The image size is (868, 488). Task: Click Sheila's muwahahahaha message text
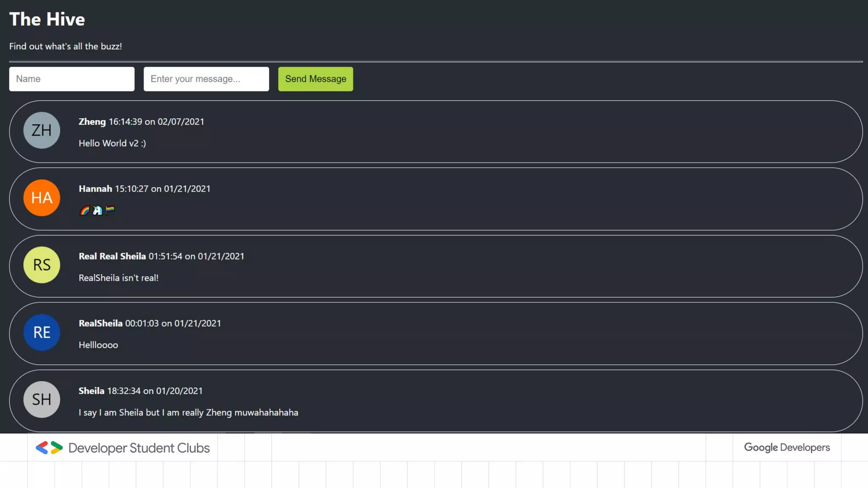click(x=188, y=413)
